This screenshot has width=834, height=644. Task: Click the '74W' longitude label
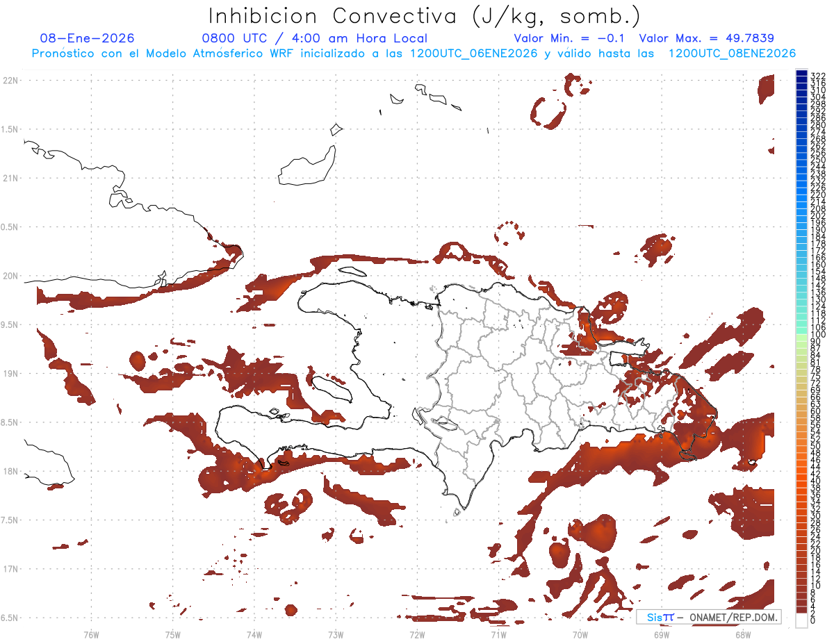point(254,634)
